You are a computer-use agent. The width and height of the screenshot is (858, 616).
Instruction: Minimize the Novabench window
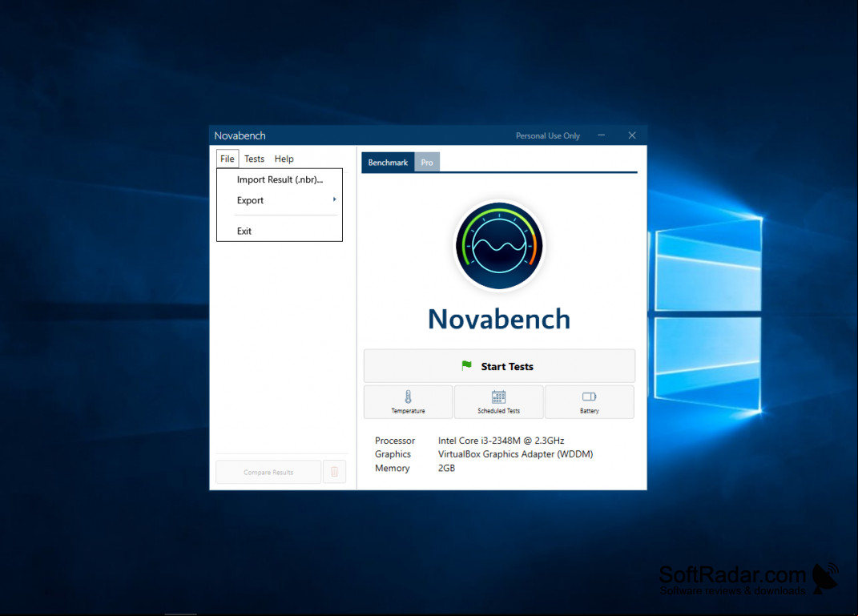click(x=602, y=135)
